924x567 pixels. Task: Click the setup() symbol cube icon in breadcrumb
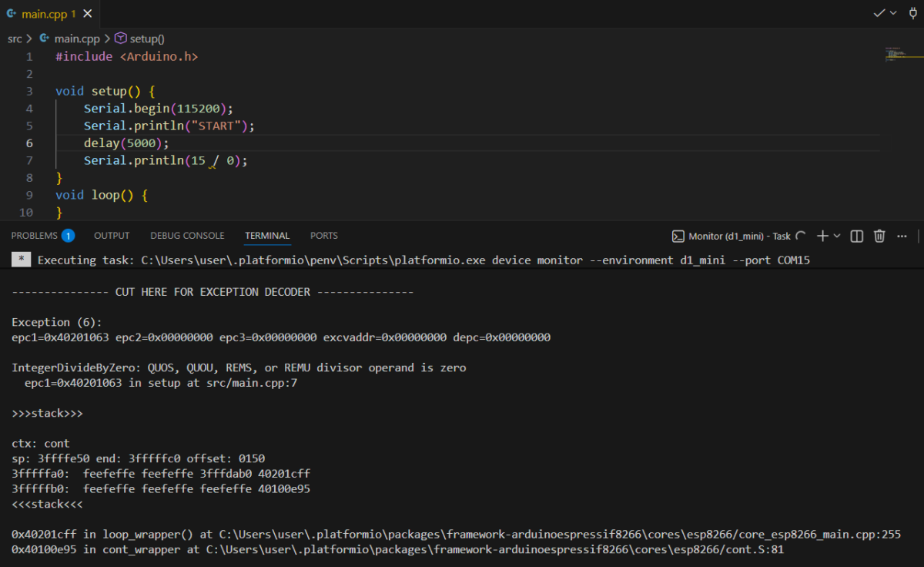(x=120, y=39)
